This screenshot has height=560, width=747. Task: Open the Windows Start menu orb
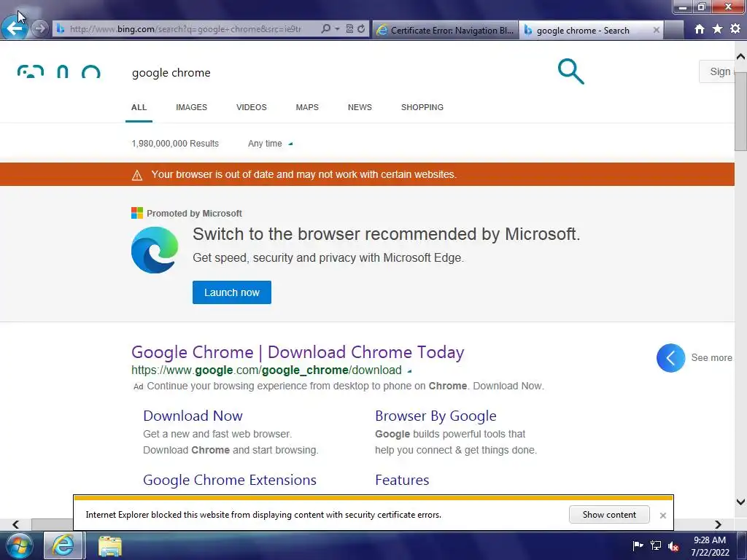tap(19, 546)
